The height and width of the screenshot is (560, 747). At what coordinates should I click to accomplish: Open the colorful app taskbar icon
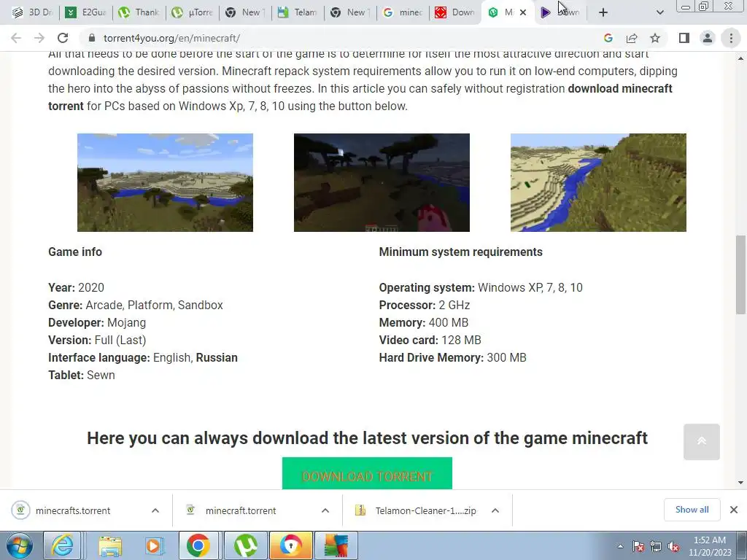tap(336, 545)
